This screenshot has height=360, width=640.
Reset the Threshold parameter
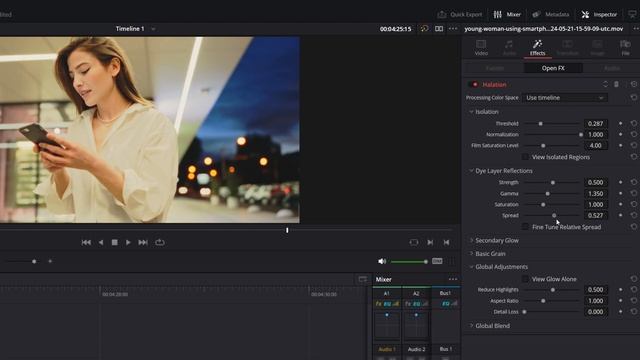633,123
